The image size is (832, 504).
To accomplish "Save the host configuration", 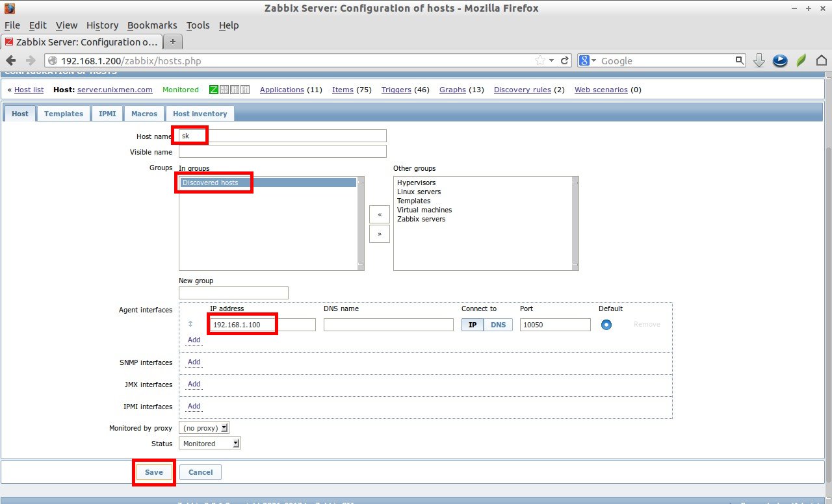I will 153,472.
